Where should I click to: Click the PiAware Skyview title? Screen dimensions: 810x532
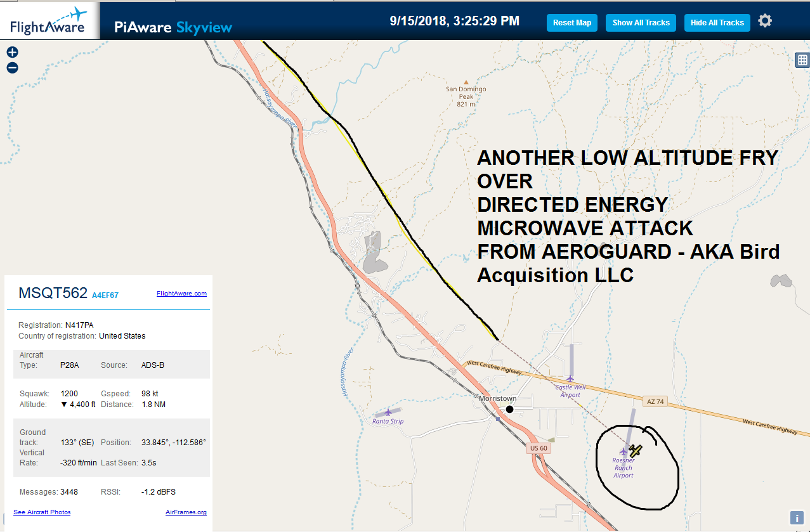pos(173,27)
